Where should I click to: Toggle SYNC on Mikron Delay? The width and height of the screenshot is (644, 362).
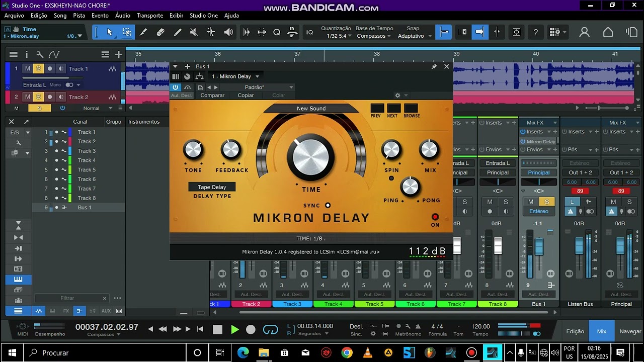328,205
